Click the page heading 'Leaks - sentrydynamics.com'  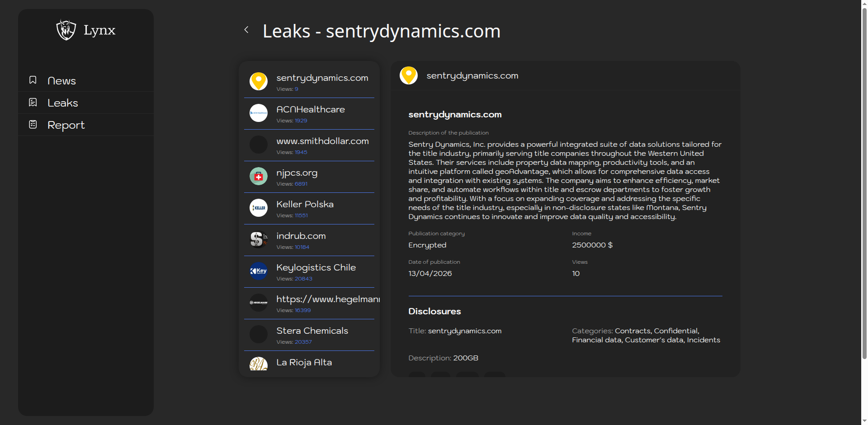382,31
